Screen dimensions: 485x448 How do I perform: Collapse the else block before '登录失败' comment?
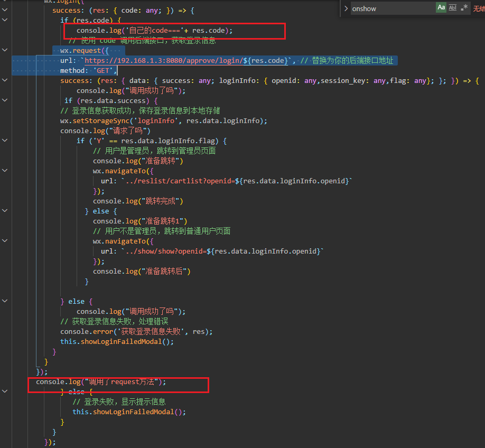click(5, 391)
